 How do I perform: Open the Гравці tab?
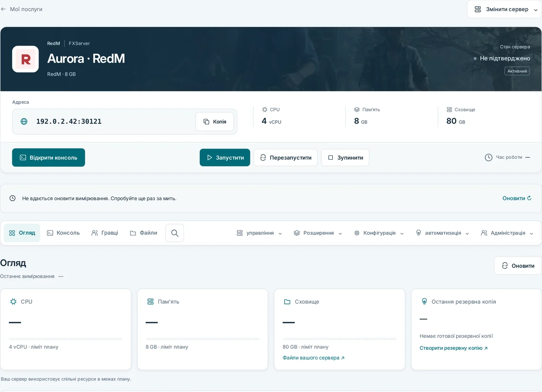tap(105, 233)
